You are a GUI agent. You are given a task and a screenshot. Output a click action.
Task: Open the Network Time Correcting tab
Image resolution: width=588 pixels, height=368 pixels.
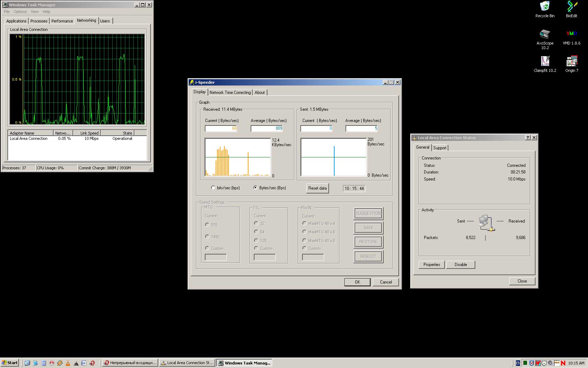point(230,93)
